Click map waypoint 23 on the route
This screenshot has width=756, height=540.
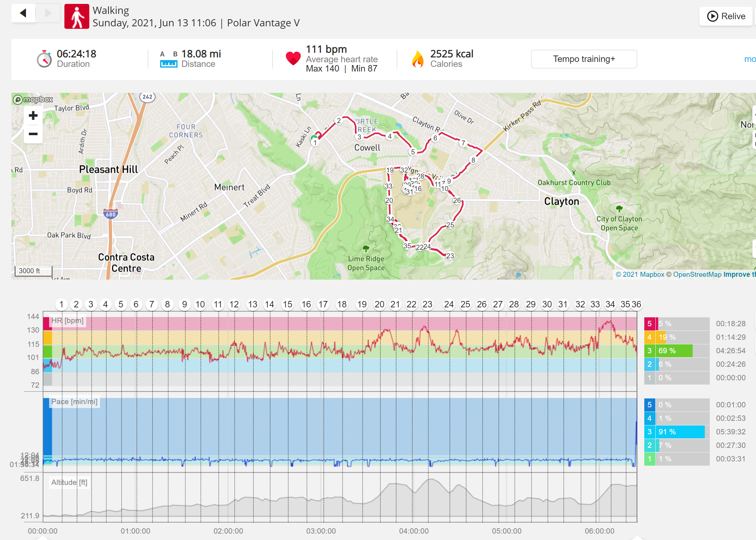pos(450,256)
